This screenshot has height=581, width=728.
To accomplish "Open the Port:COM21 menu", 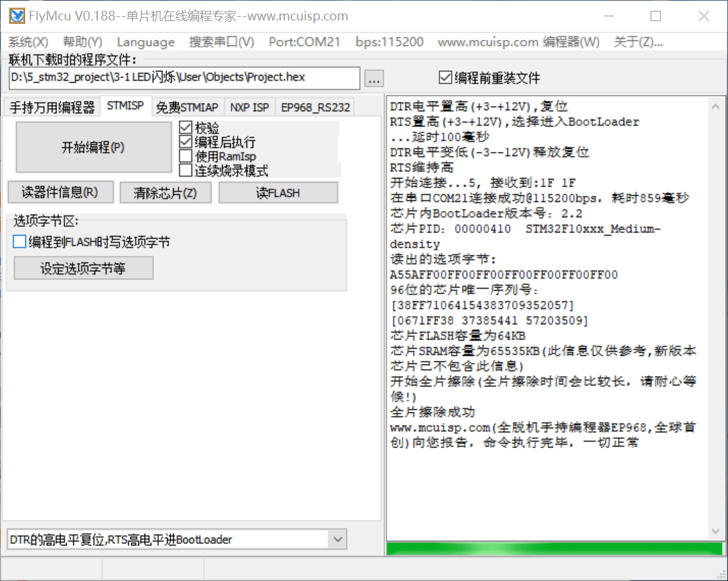I will pyautogui.click(x=304, y=42).
